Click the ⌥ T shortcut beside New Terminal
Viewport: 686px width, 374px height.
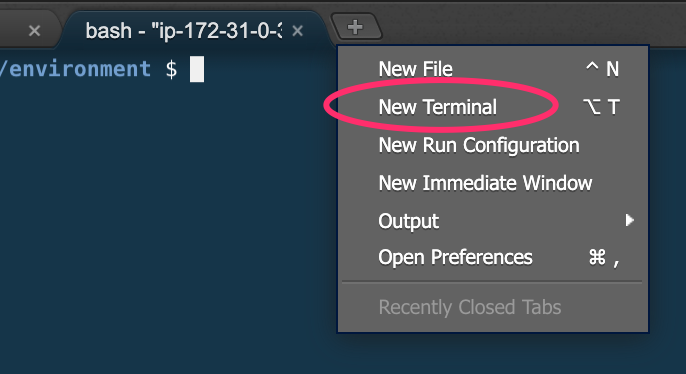pos(602,107)
